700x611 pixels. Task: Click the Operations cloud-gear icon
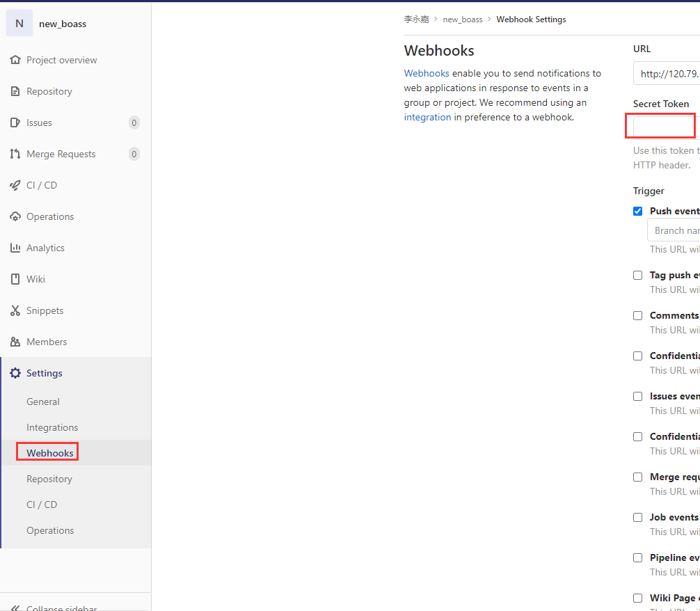[15, 216]
